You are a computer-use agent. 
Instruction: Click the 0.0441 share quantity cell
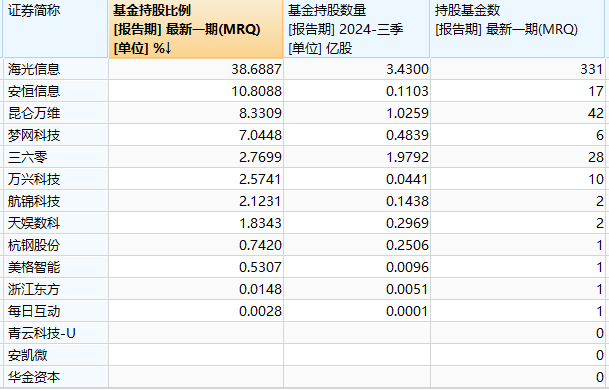pyautogui.click(x=357, y=179)
